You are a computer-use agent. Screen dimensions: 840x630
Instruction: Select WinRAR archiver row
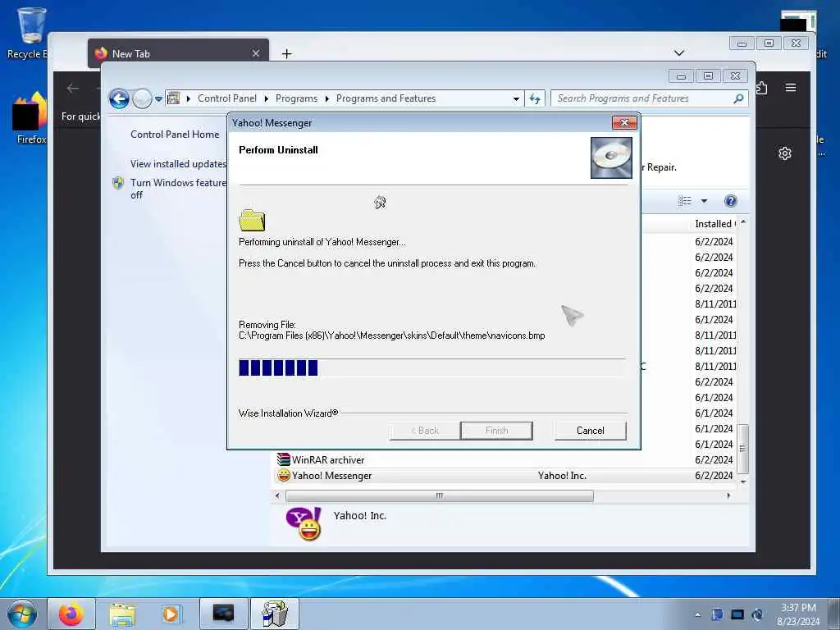(506, 459)
